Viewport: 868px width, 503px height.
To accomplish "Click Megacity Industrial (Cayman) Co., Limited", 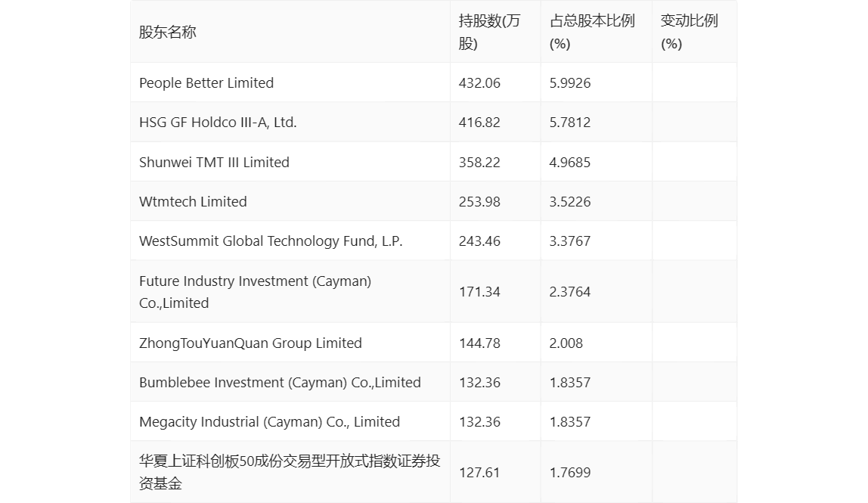I will pos(269,422).
